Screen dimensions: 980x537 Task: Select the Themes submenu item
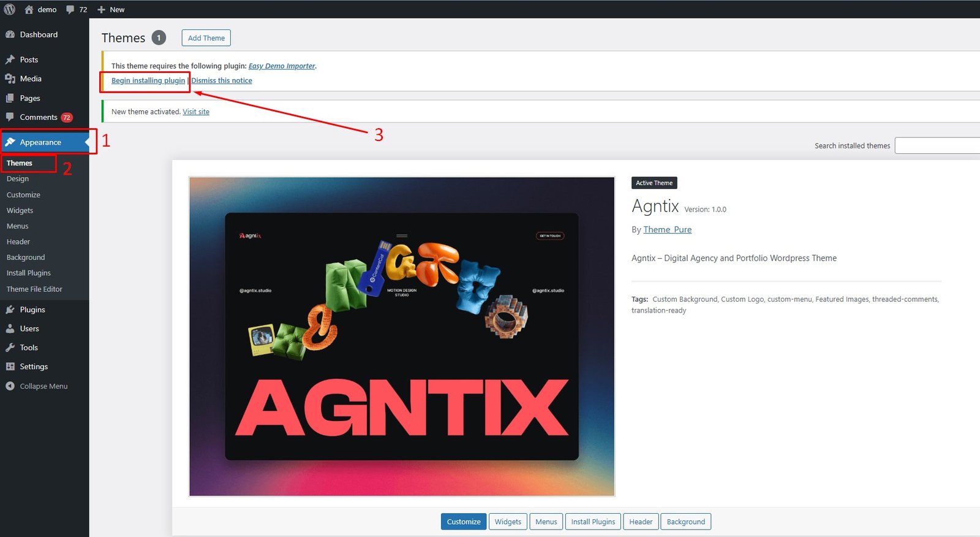20,163
